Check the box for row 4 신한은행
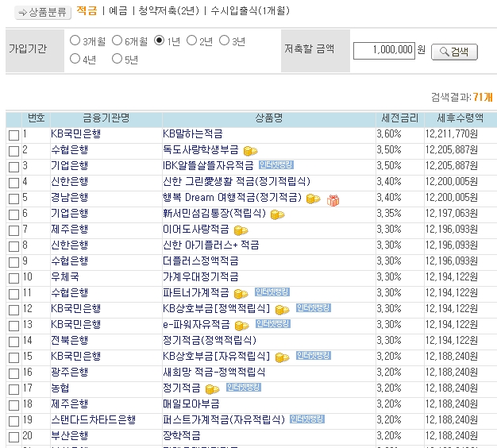Screen dimensions: 497x448 coord(14,183)
